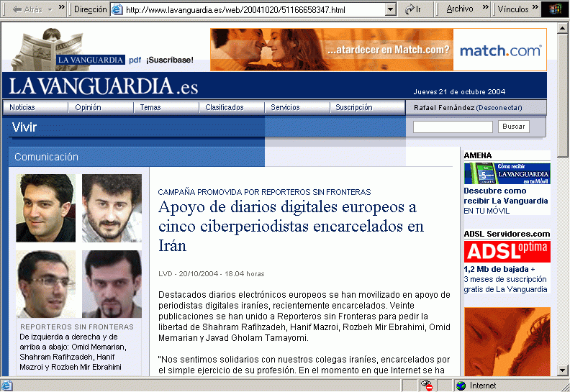Open the Atrás history dropdown arrow
The image size is (570, 392).
(49, 9)
